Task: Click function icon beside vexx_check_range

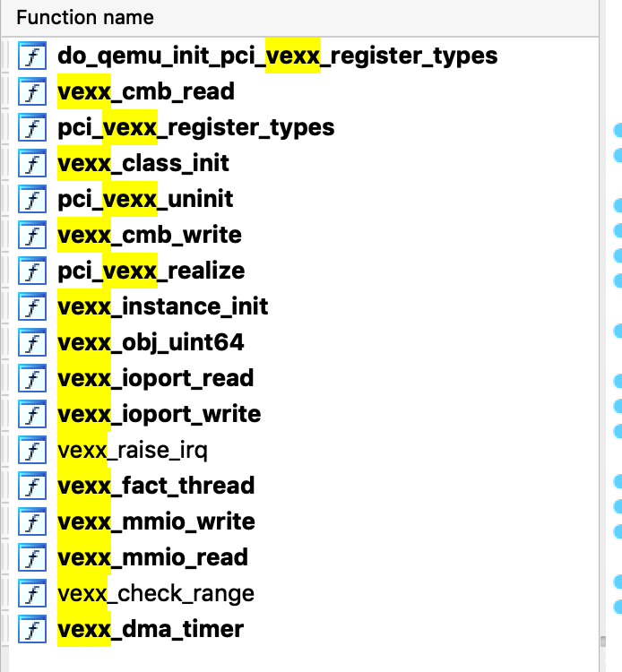Action: coord(32,593)
